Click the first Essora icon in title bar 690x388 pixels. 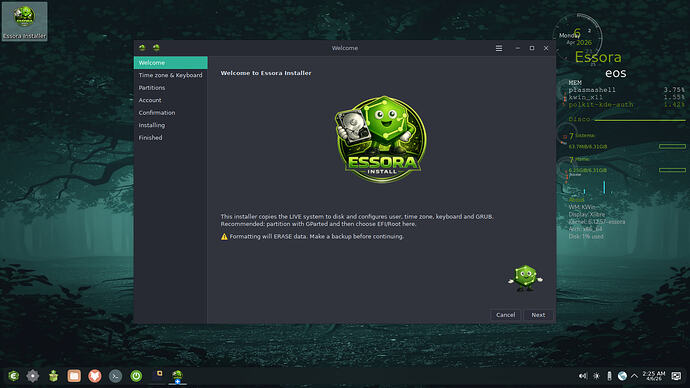[142, 48]
